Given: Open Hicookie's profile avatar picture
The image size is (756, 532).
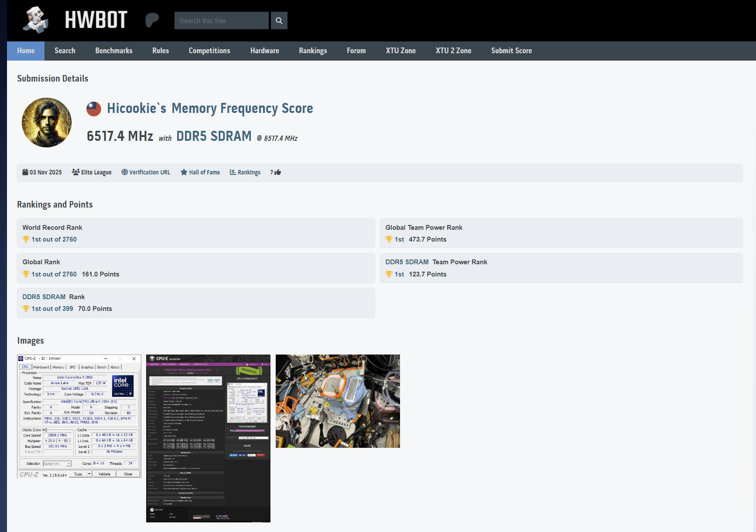Looking at the screenshot, I should click(47, 123).
